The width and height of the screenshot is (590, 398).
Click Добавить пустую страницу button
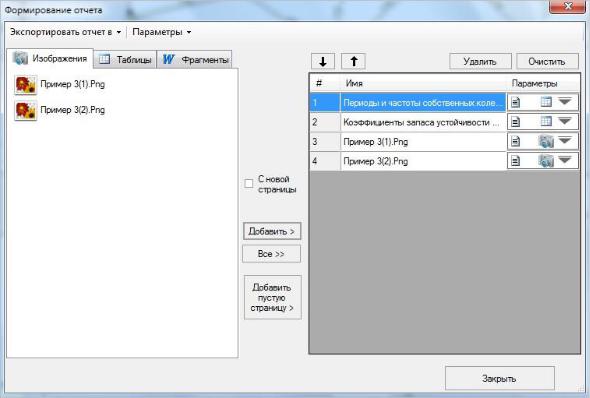pyautogui.click(x=272, y=298)
